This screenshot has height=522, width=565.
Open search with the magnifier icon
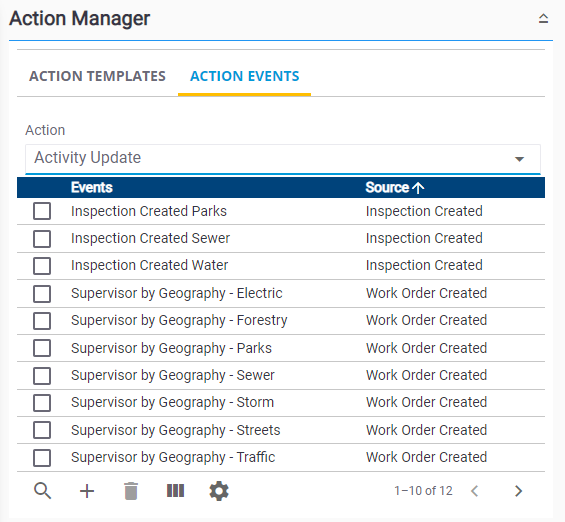tap(43, 491)
